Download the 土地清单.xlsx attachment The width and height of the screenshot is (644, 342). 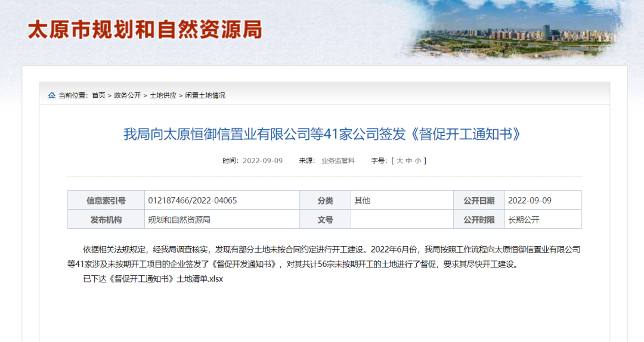[153, 279]
